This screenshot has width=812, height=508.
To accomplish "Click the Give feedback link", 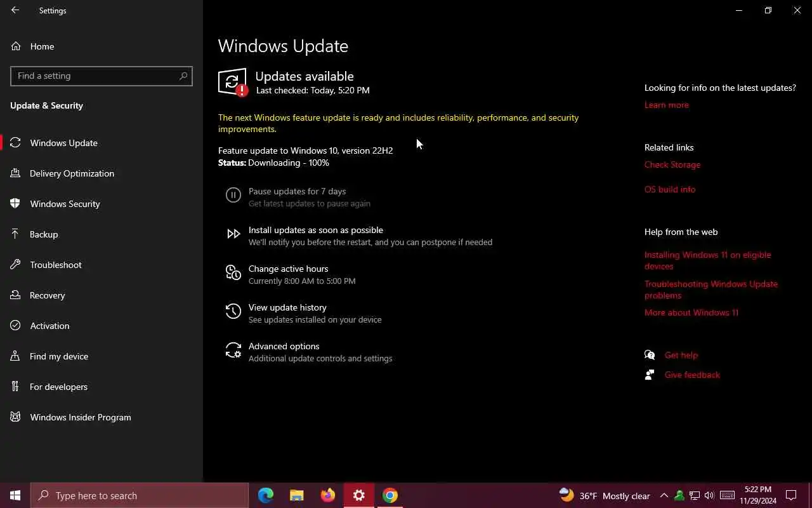I will (692, 375).
